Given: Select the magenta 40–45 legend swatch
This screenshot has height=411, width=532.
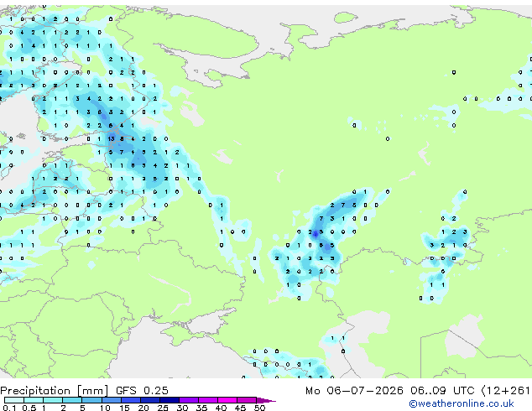Looking at the screenshot, I should pos(227,400).
